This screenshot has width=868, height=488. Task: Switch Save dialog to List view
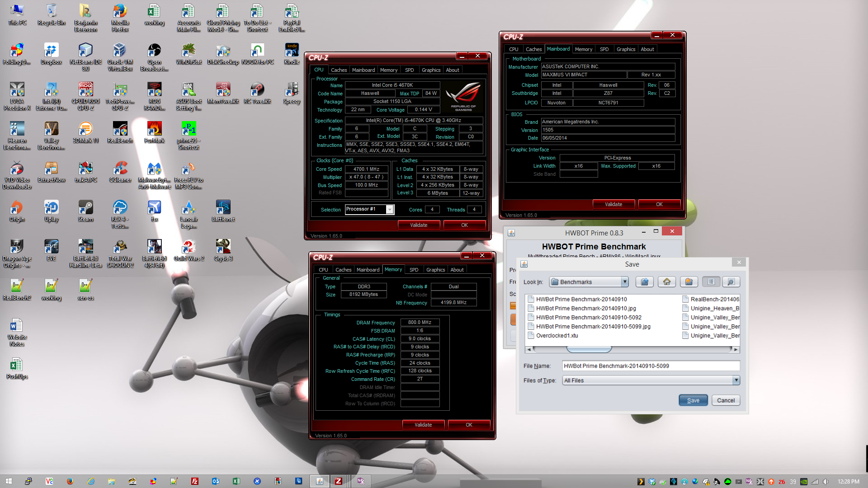pyautogui.click(x=711, y=282)
